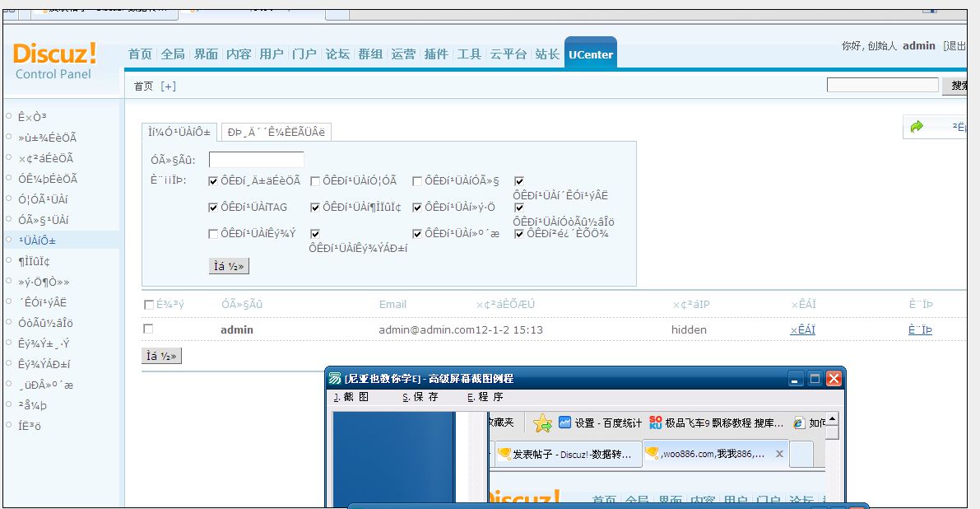
Task: Click the 百度统计 bookmark icon
Action: [x=564, y=423]
